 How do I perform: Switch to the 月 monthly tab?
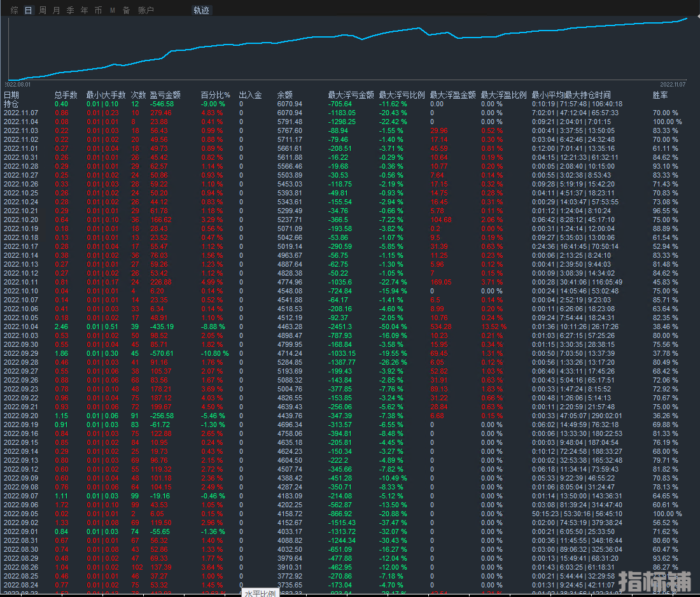point(57,10)
